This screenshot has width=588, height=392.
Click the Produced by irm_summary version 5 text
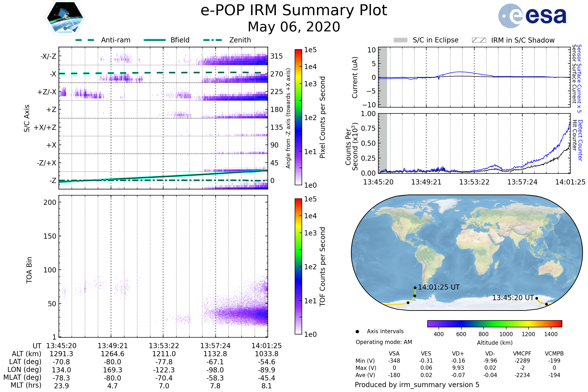417,385
